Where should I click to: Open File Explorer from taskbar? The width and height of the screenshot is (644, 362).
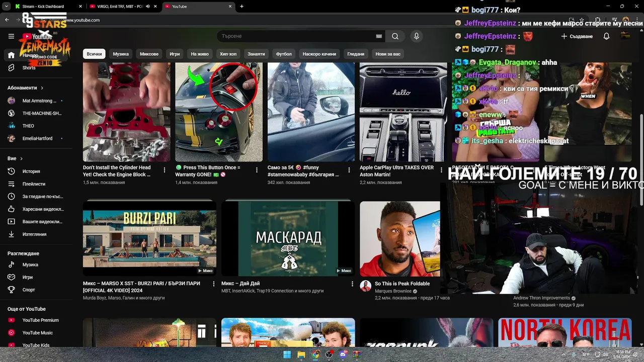tap(301, 354)
